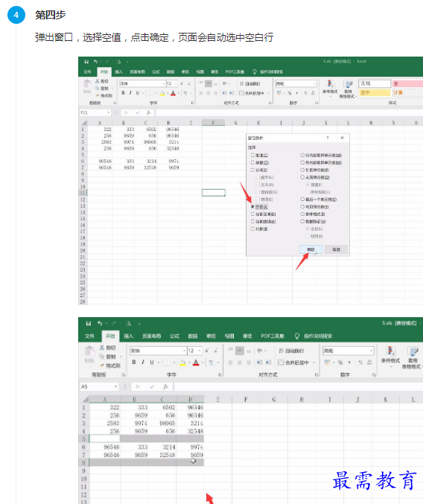The image size is (423, 504).
Task: Click Save icon in upper Excel title bar
Action: click(x=86, y=61)
